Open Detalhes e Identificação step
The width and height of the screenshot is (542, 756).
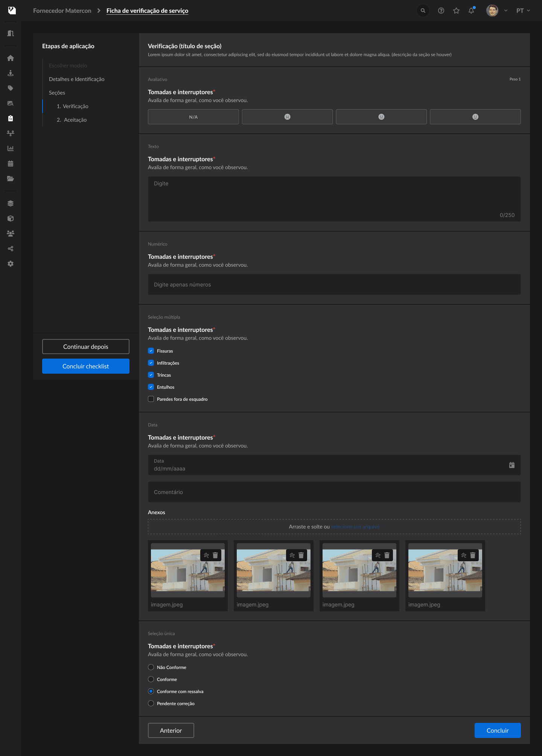pyautogui.click(x=76, y=79)
